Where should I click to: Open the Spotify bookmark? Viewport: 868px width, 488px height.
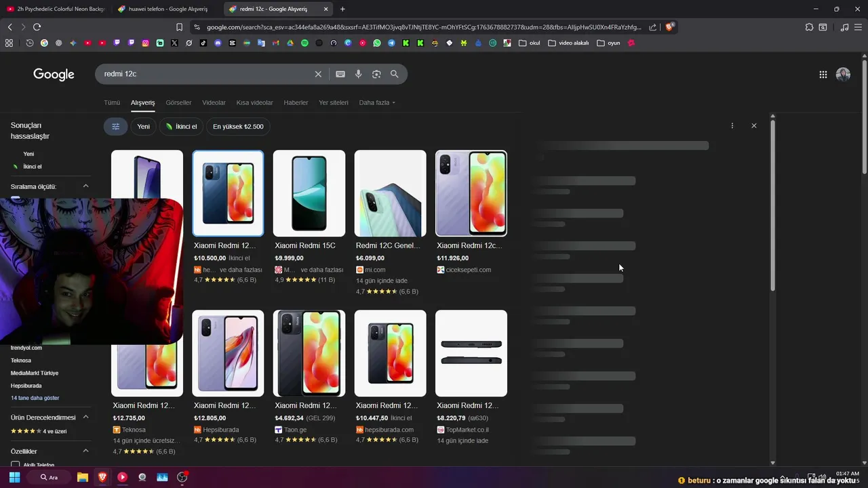point(304,43)
